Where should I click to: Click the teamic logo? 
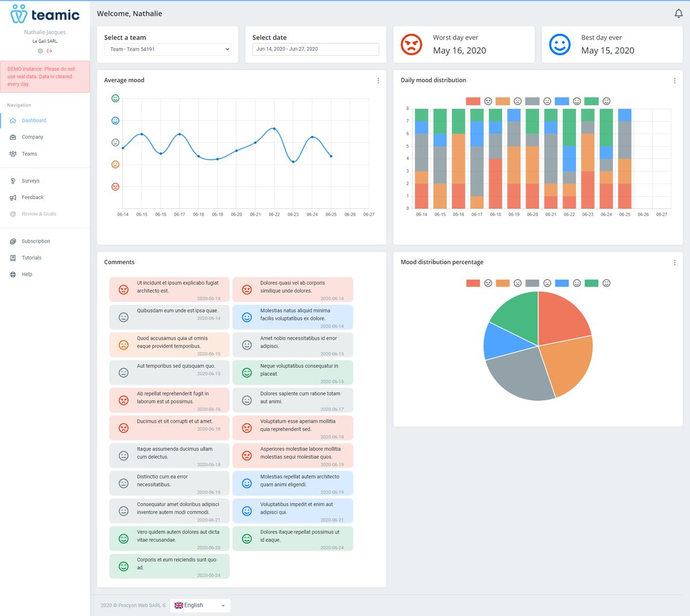[45, 14]
